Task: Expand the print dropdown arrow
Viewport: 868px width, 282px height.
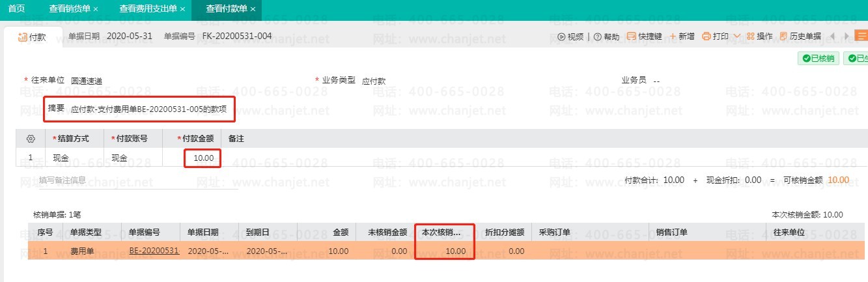Action: 737,36
